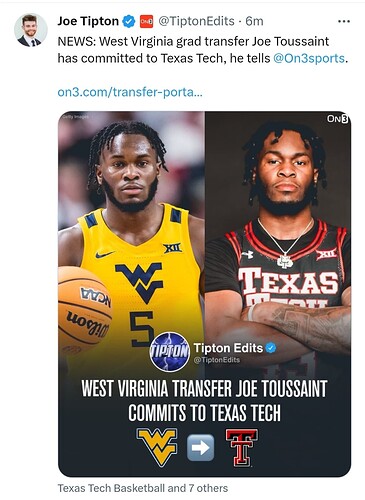
Task: Open the tagged accounts Texas Tech Basketball and 7 others
Action: [x=143, y=488]
